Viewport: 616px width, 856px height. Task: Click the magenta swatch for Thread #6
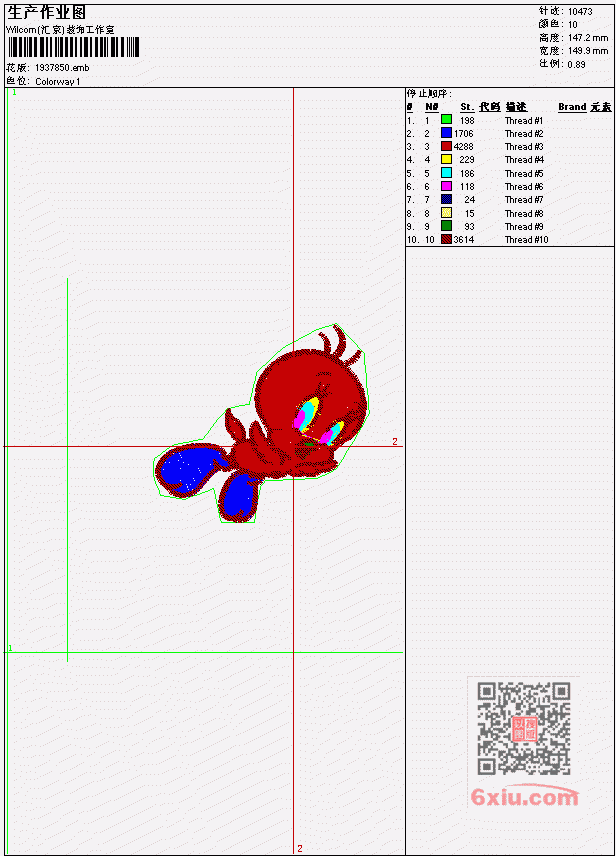446,186
